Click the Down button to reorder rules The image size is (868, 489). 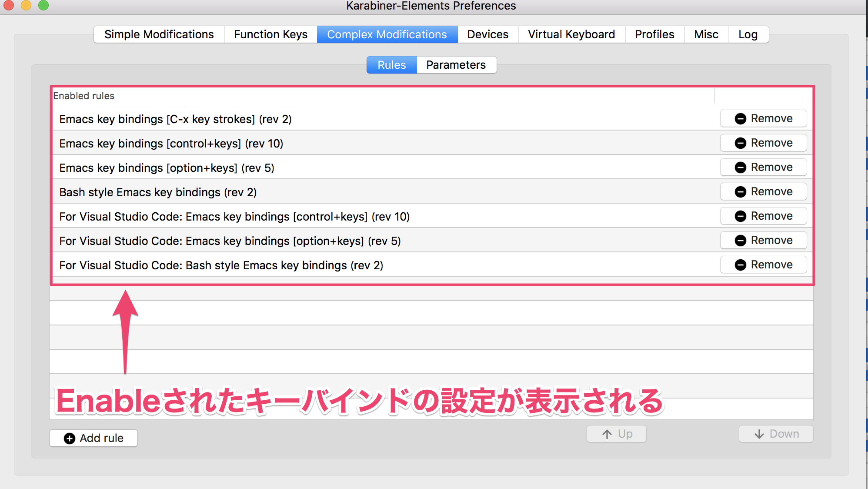pos(776,433)
